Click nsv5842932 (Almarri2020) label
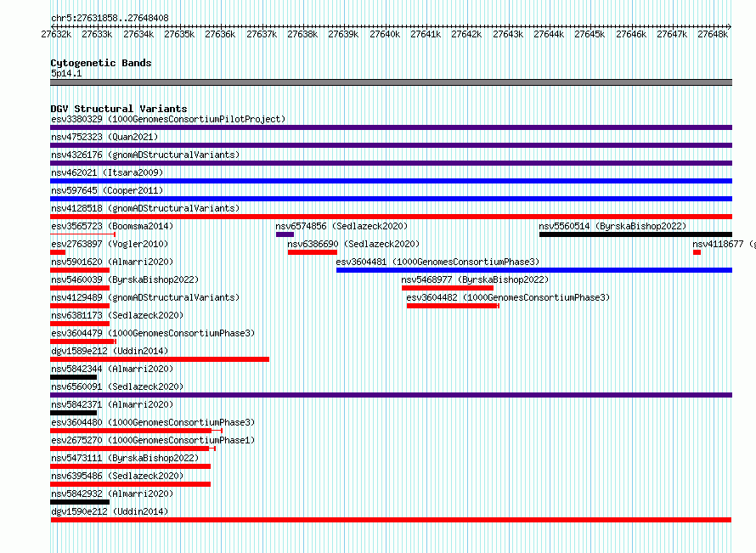This screenshot has width=756, height=553. pos(112,494)
